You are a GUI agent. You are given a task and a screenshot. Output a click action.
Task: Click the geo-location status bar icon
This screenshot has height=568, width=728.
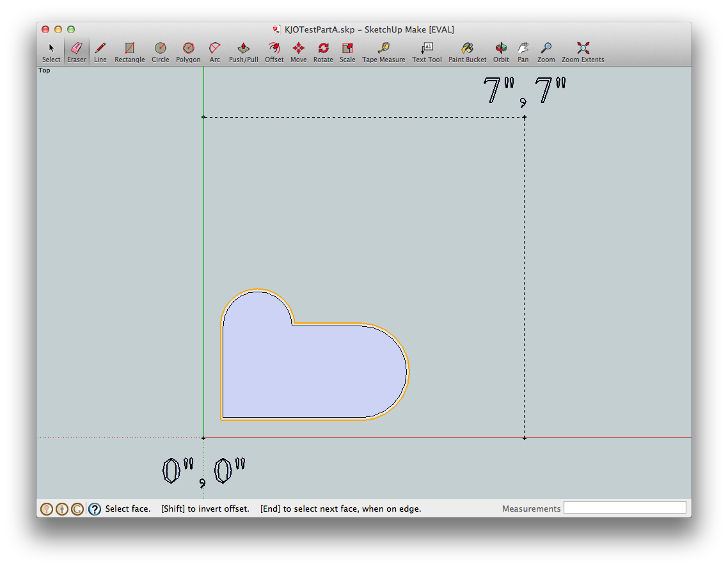pyautogui.click(x=47, y=509)
